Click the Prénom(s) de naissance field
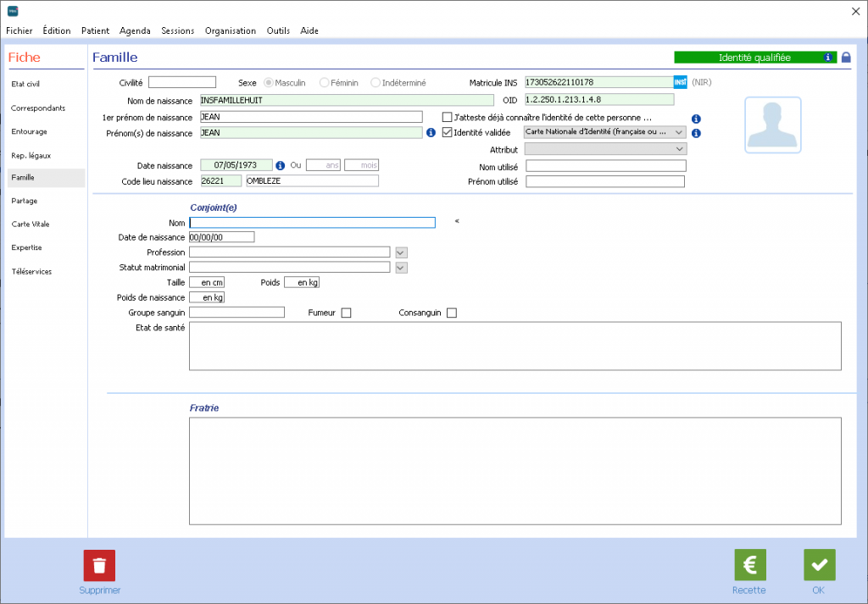 pos(311,133)
